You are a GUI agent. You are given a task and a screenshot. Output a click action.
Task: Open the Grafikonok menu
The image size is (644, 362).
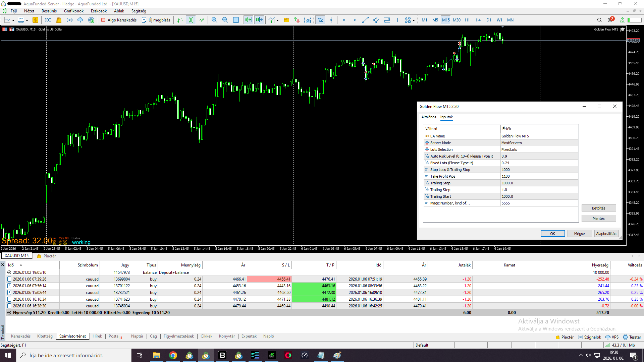[x=74, y=11]
